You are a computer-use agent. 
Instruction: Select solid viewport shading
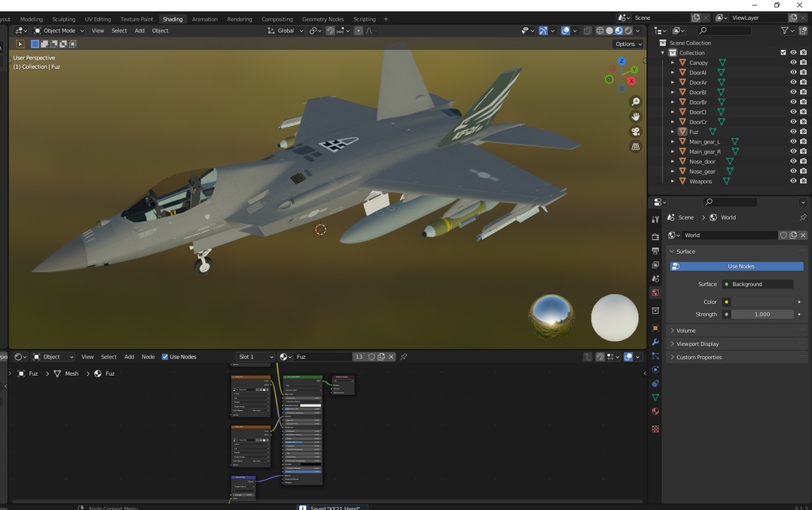pos(610,31)
